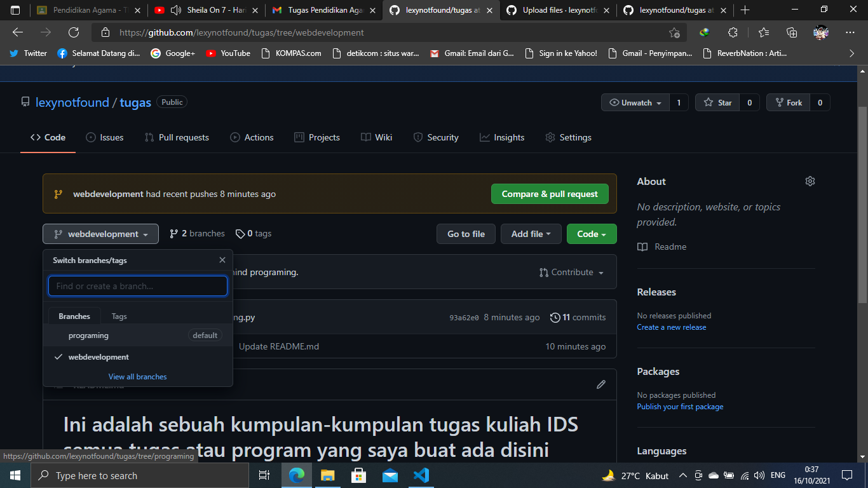Expand the Add file dropdown
The width and height of the screenshot is (868, 488).
[531, 234]
